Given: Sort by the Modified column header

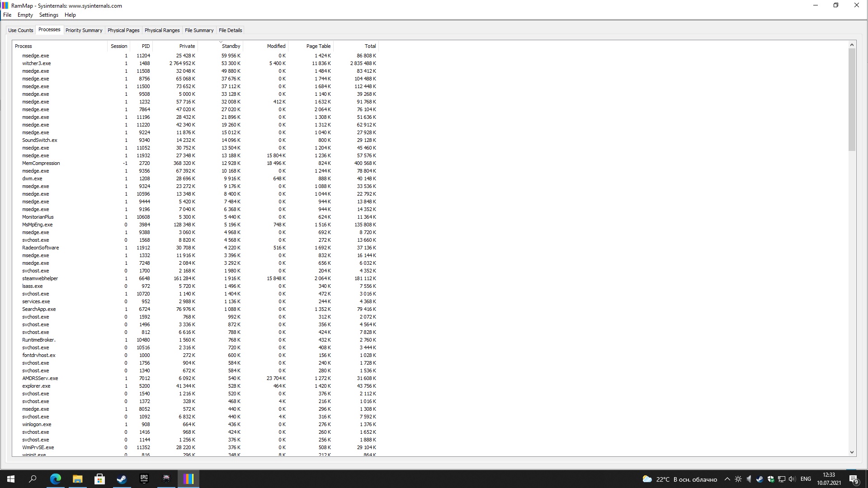Looking at the screenshot, I should pos(266,46).
